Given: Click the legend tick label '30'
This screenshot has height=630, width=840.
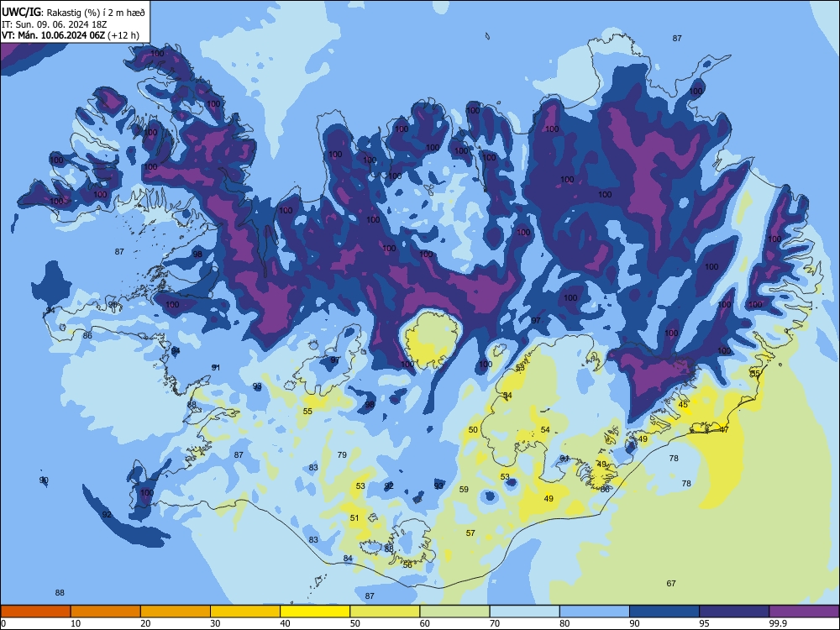Looking at the screenshot, I should tap(215, 623).
